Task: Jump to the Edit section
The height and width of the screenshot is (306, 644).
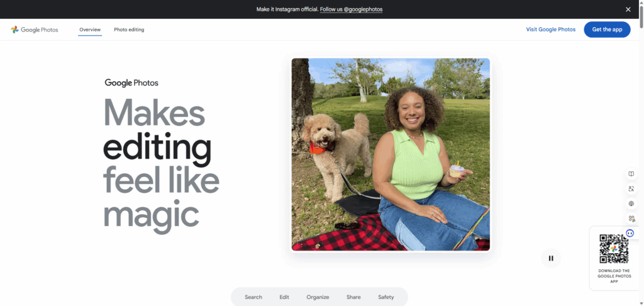Action: click(x=284, y=297)
